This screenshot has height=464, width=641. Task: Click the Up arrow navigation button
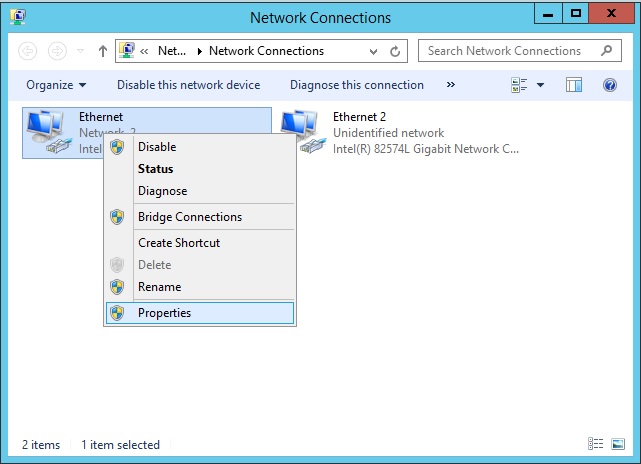click(x=103, y=51)
